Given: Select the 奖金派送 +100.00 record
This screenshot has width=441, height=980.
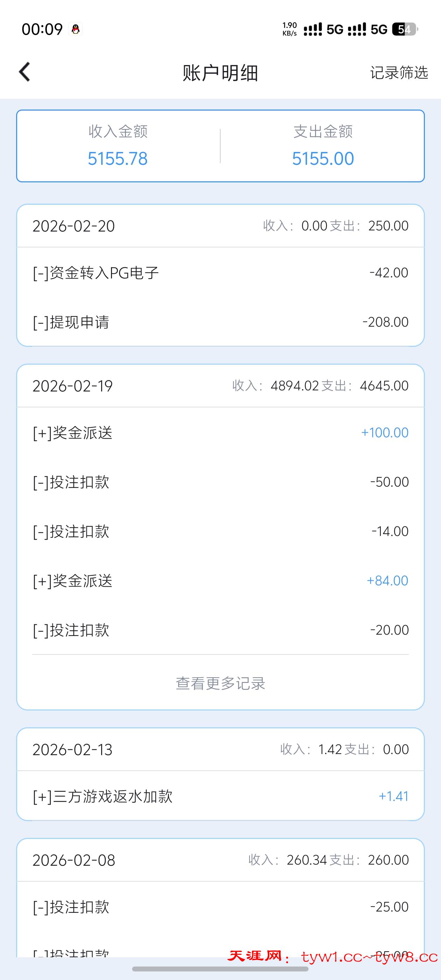Looking at the screenshot, I should (220, 433).
